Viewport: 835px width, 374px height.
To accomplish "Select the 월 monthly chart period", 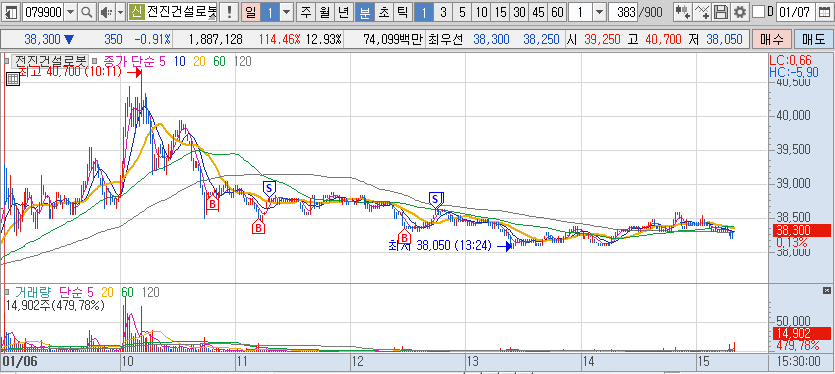I will tap(324, 12).
